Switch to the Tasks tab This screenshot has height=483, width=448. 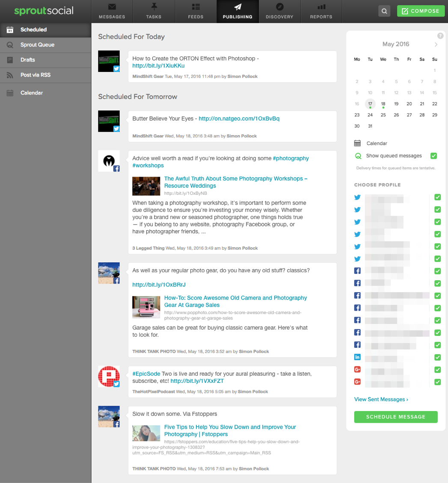tap(154, 12)
